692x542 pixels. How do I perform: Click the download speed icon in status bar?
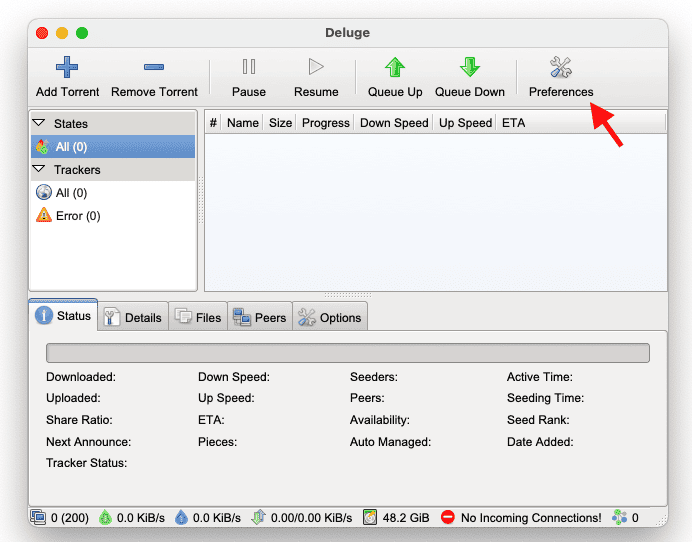[105, 517]
